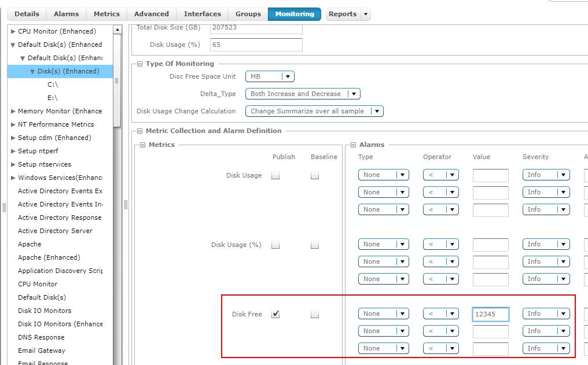Click the Value field containing 12345

490,314
